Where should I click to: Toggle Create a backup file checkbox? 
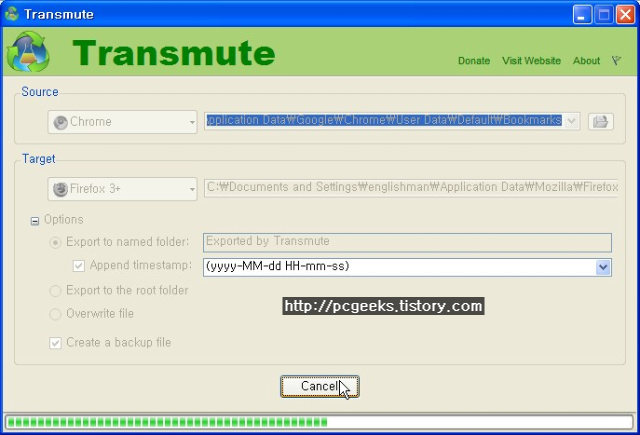click(x=55, y=343)
